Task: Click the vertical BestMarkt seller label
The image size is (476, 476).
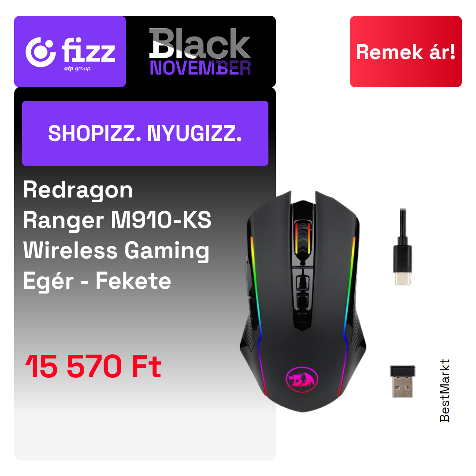Action: click(445, 390)
